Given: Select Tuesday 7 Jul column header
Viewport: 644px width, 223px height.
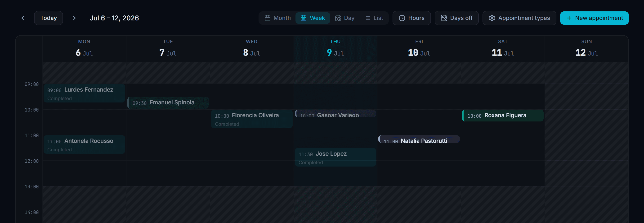Looking at the screenshot, I should (168, 49).
